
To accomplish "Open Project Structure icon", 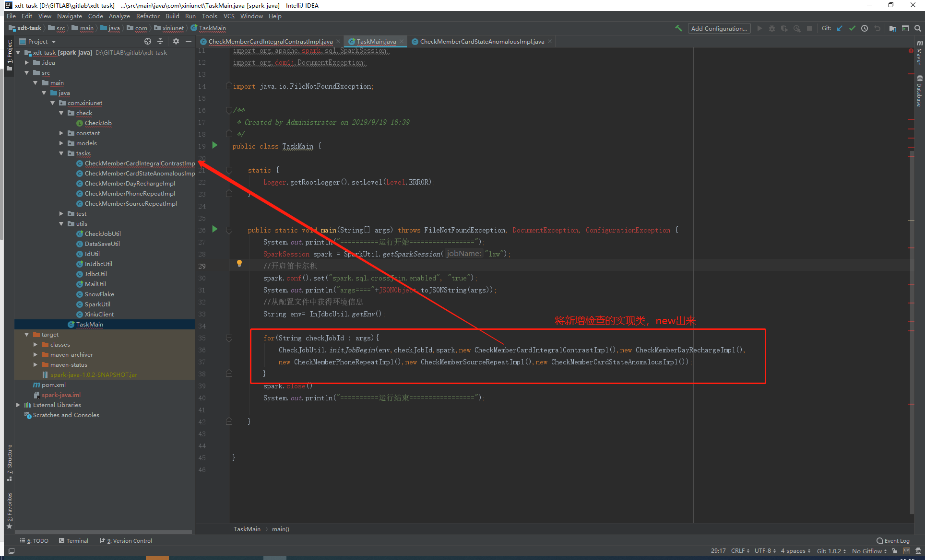I will (x=892, y=28).
